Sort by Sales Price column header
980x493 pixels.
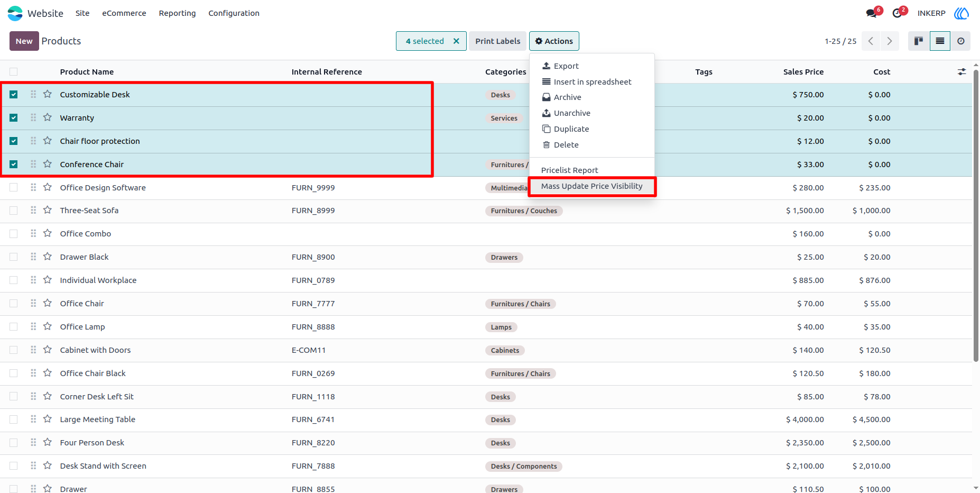pyautogui.click(x=803, y=72)
